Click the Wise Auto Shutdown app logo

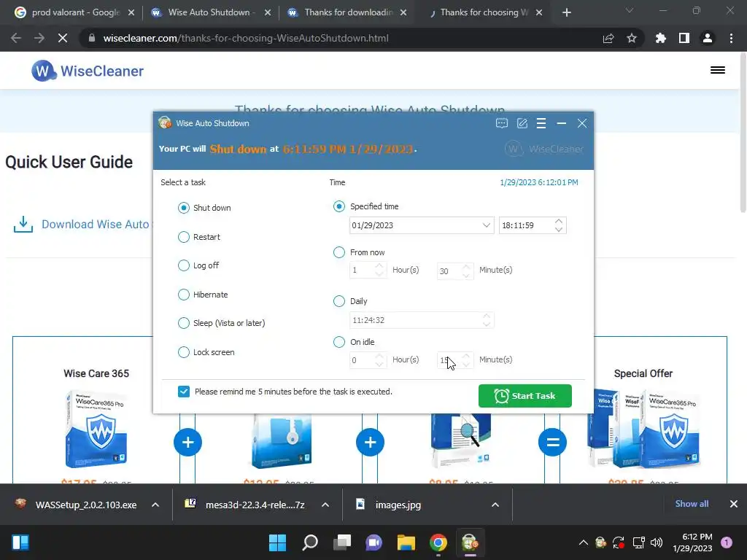(165, 122)
